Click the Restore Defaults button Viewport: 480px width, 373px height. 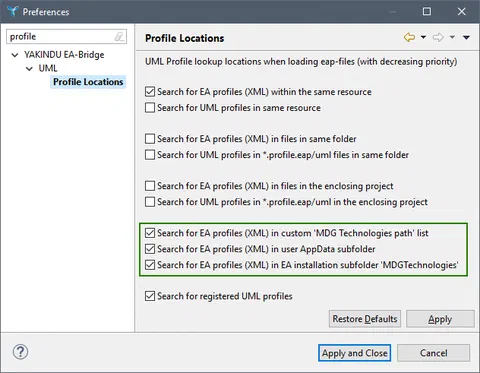365,319
